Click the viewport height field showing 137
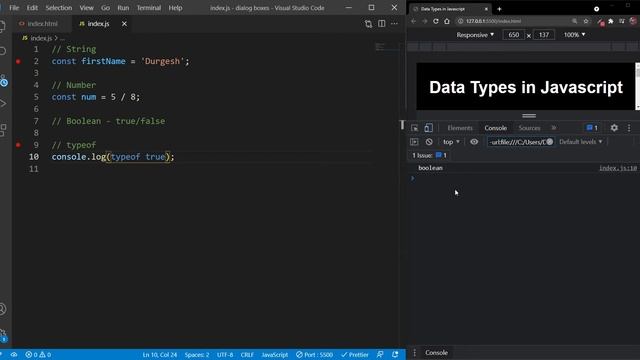Viewport: 640px width, 360px height. coord(544,35)
